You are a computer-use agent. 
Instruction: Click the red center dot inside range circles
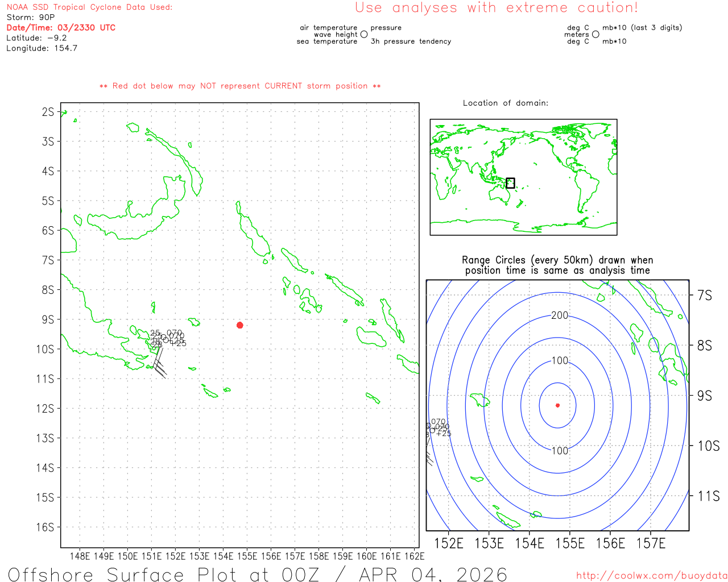pyautogui.click(x=557, y=405)
